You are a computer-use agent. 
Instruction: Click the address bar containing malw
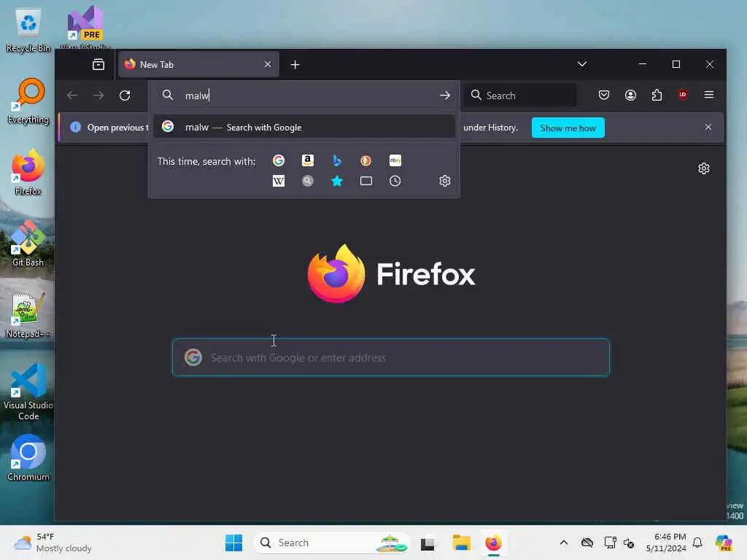305,96
